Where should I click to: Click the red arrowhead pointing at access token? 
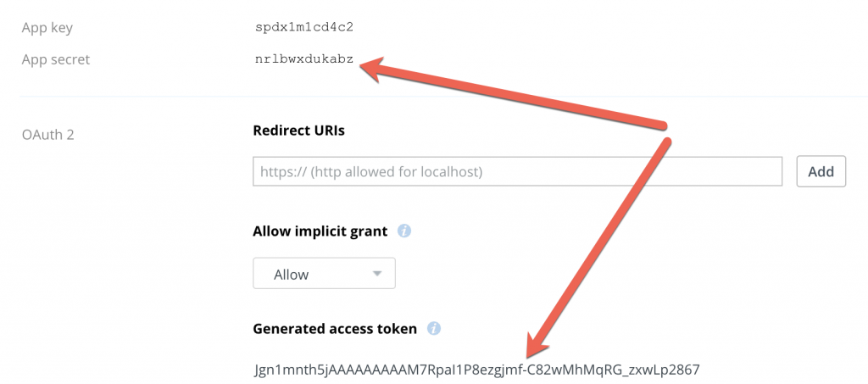[x=536, y=344]
